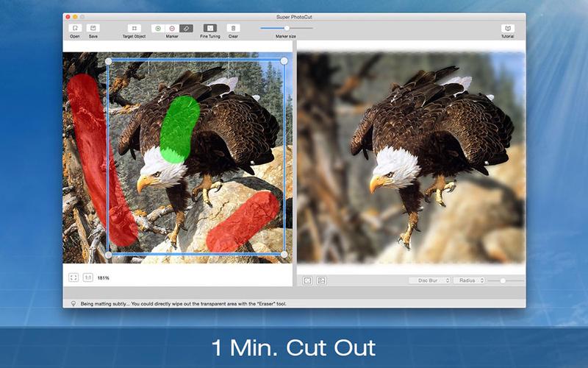Set zoom to 1:1 actual size
The width and height of the screenshot is (588, 368).
pos(87,277)
